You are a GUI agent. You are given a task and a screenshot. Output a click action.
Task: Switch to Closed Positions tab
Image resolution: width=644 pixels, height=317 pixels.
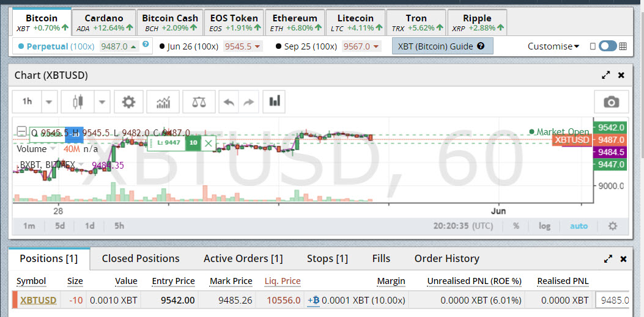tap(141, 259)
